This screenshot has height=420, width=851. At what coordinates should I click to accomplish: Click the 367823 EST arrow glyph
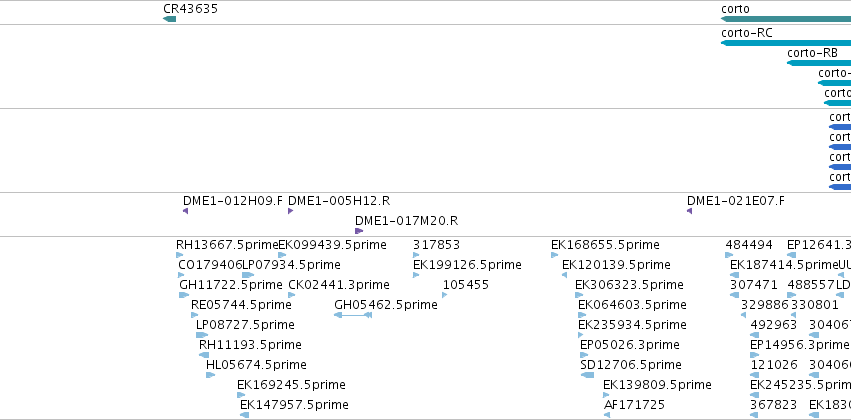point(754,415)
